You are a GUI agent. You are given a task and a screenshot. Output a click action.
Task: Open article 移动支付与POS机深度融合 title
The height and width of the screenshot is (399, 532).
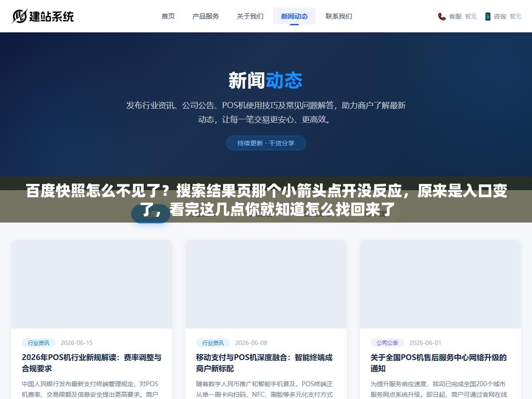(x=264, y=363)
